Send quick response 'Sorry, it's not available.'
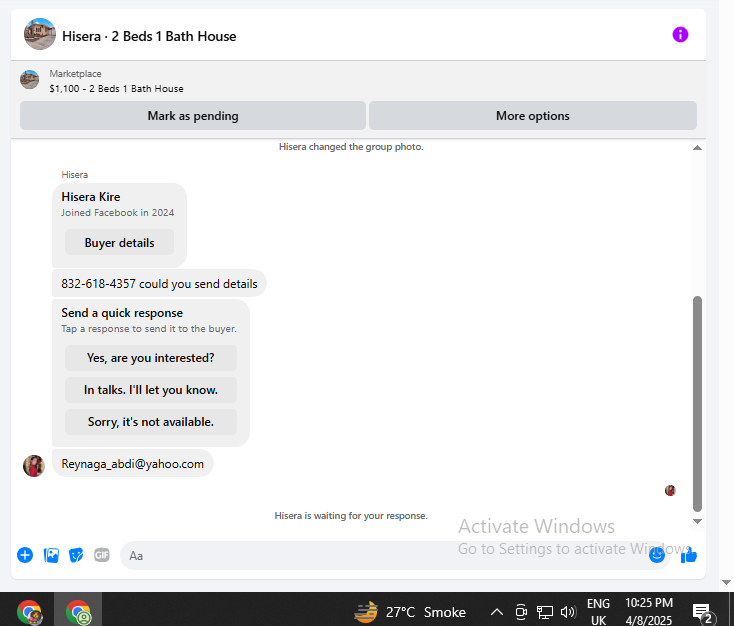The height and width of the screenshot is (626, 734). point(151,422)
